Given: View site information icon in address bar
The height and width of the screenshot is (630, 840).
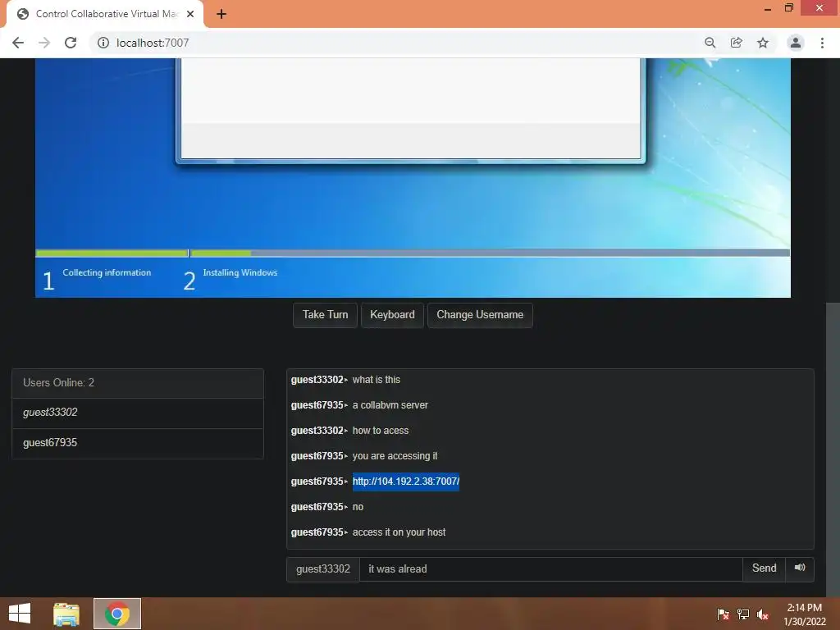Looking at the screenshot, I should 103,43.
